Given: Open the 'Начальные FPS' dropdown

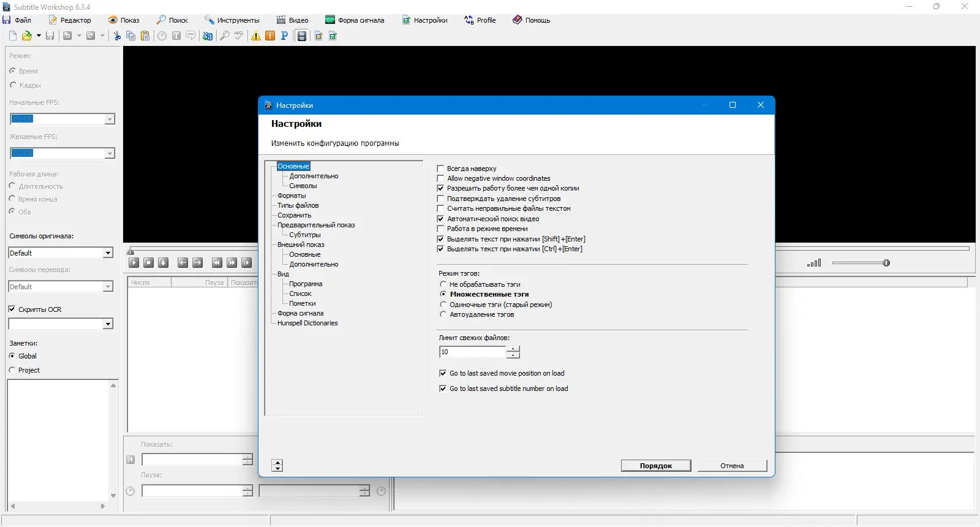Looking at the screenshot, I should pyautogui.click(x=110, y=119).
